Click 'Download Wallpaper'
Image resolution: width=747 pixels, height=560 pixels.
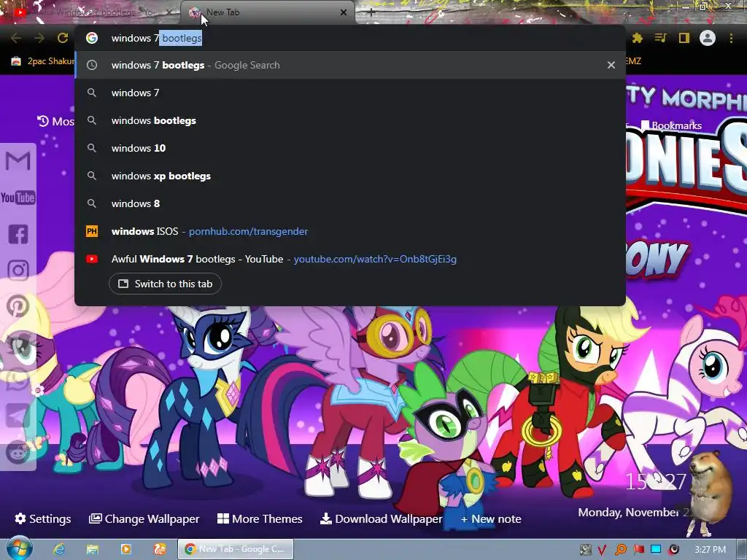tap(381, 518)
